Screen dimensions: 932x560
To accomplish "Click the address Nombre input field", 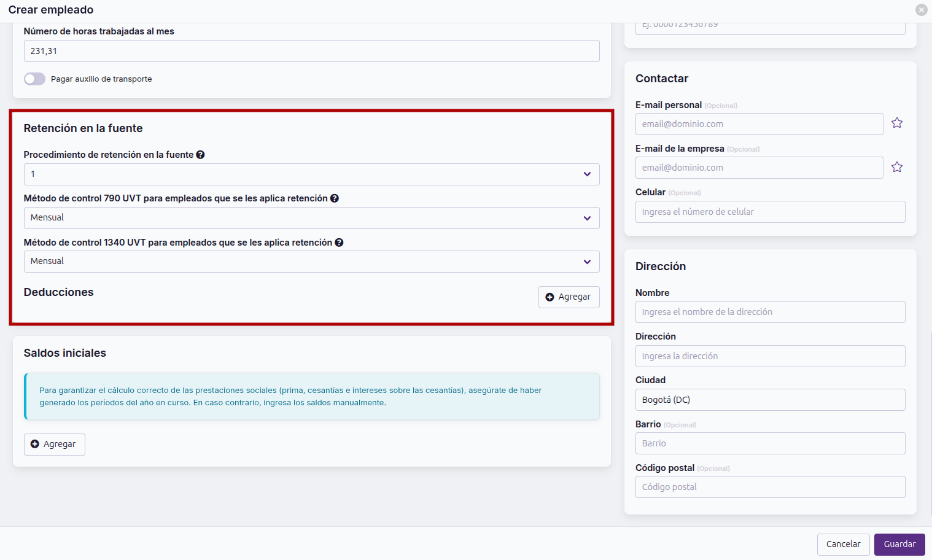I will point(770,312).
